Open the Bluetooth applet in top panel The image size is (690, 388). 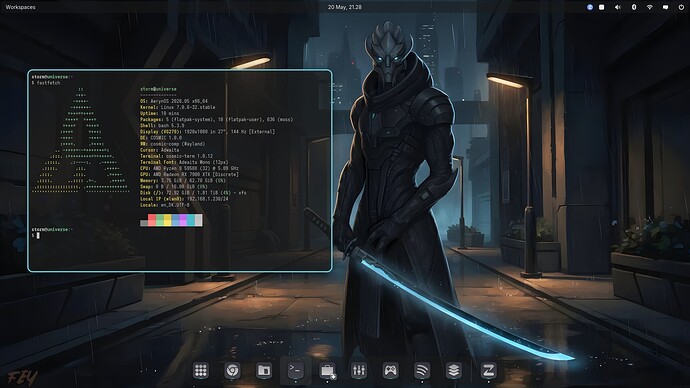[x=634, y=7]
